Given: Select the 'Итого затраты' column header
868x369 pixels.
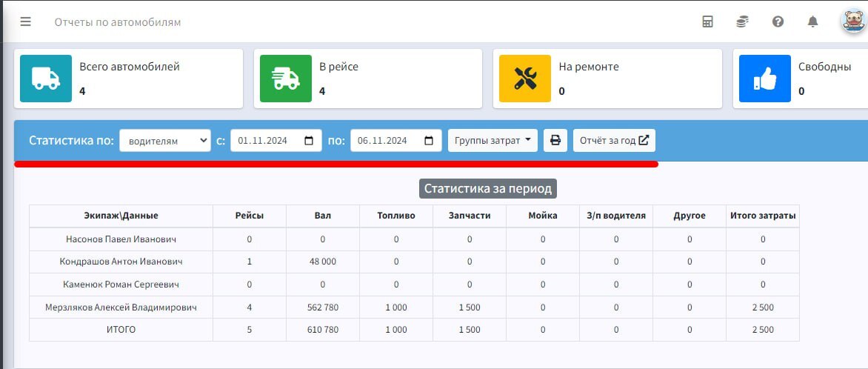Looking at the screenshot, I should coord(763,216).
